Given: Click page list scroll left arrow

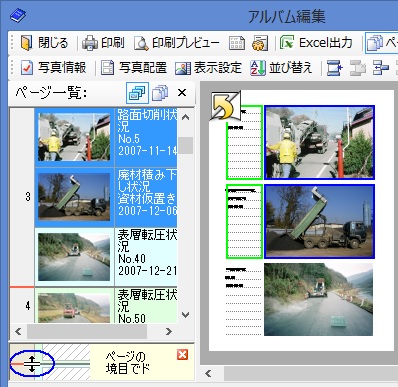Looking at the screenshot, I should click(x=18, y=331).
